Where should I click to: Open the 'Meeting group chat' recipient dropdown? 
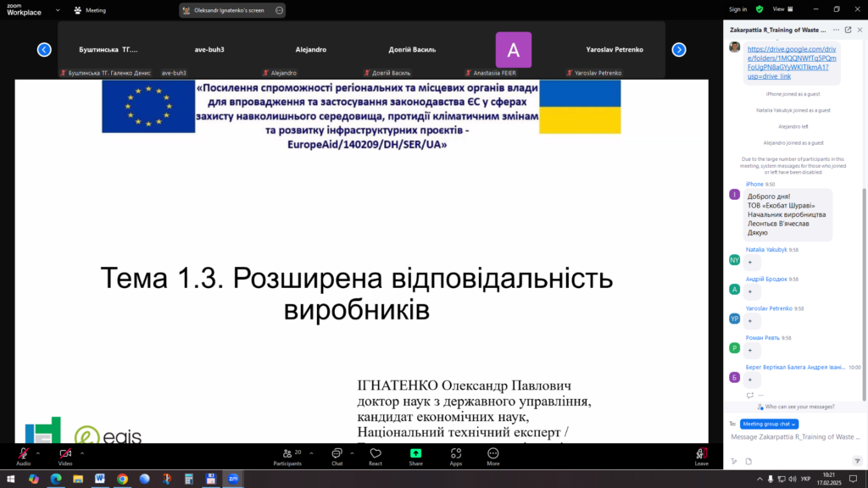pos(769,424)
